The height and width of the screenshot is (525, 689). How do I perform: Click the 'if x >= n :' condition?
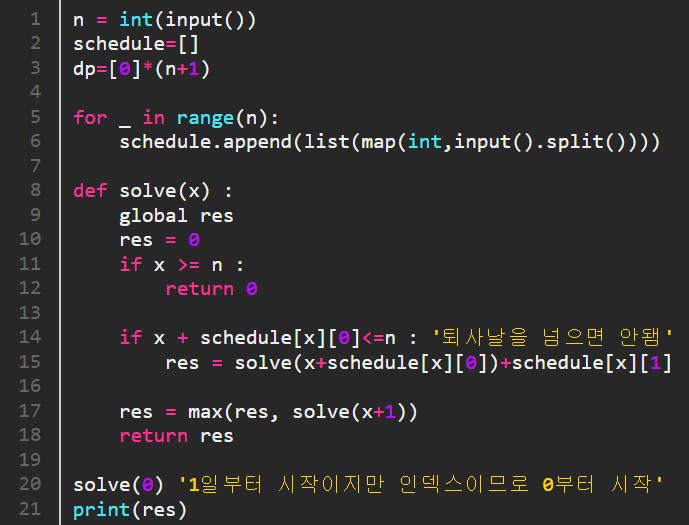point(181,265)
